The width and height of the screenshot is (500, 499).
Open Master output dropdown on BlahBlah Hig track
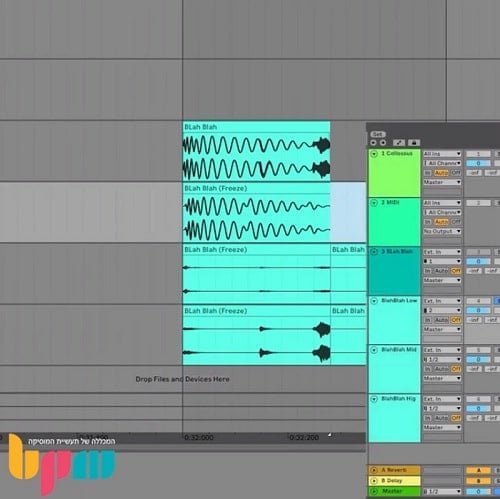pos(442,427)
